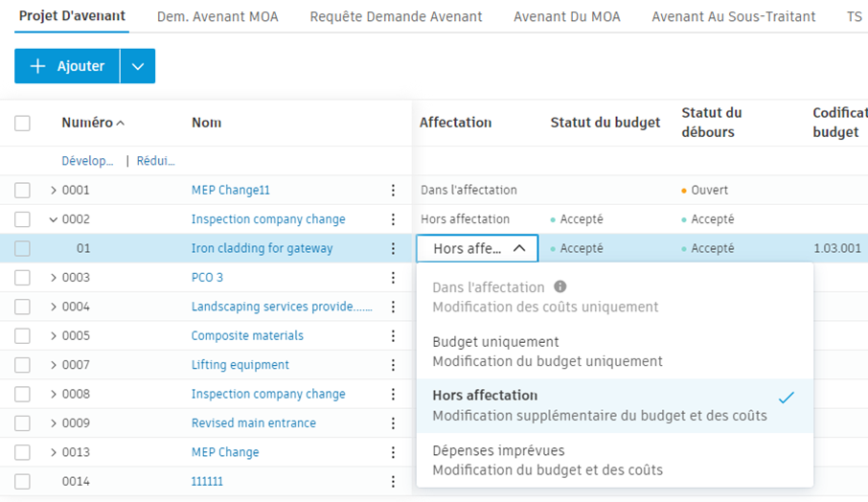The height and width of the screenshot is (502, 868).
Task: Open the three-dot menu for Revised main entrance
Action: click(393, 423)
